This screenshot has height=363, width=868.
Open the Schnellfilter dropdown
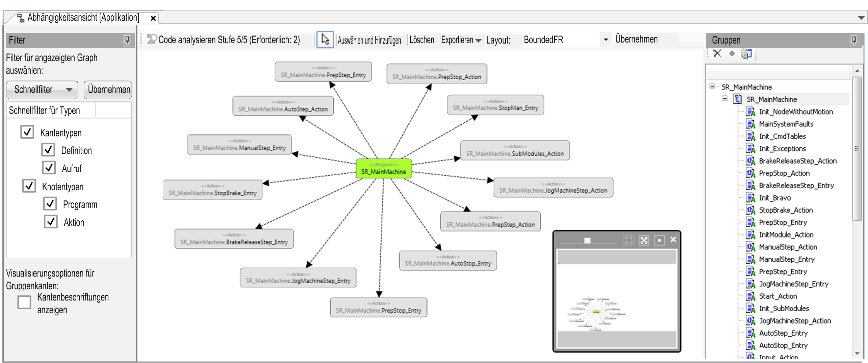pos(42,90)
